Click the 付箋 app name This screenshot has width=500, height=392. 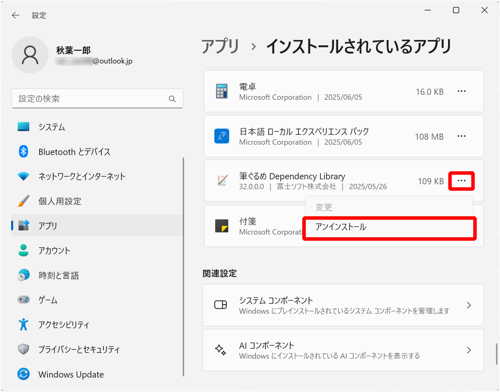click(248, 221)
